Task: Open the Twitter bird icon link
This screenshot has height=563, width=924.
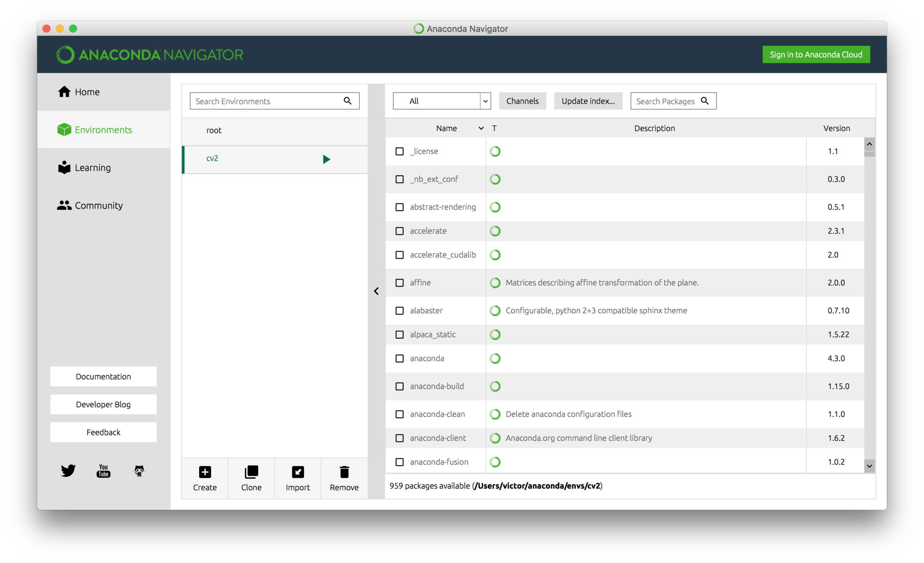Action: 68,470
